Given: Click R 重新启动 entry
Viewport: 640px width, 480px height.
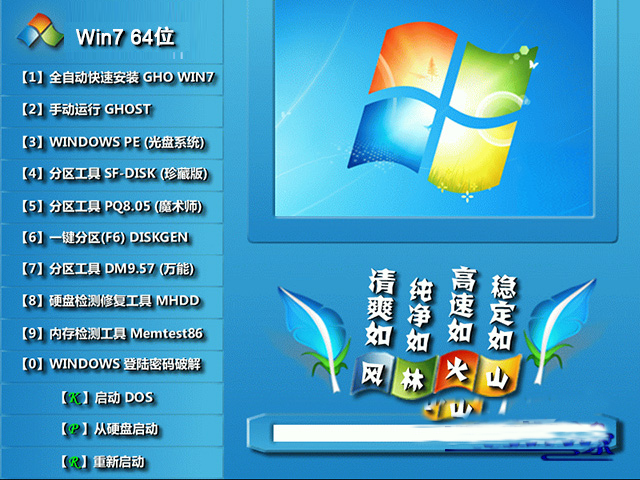Looking at the screenshot, I should [x=112, y=462].
